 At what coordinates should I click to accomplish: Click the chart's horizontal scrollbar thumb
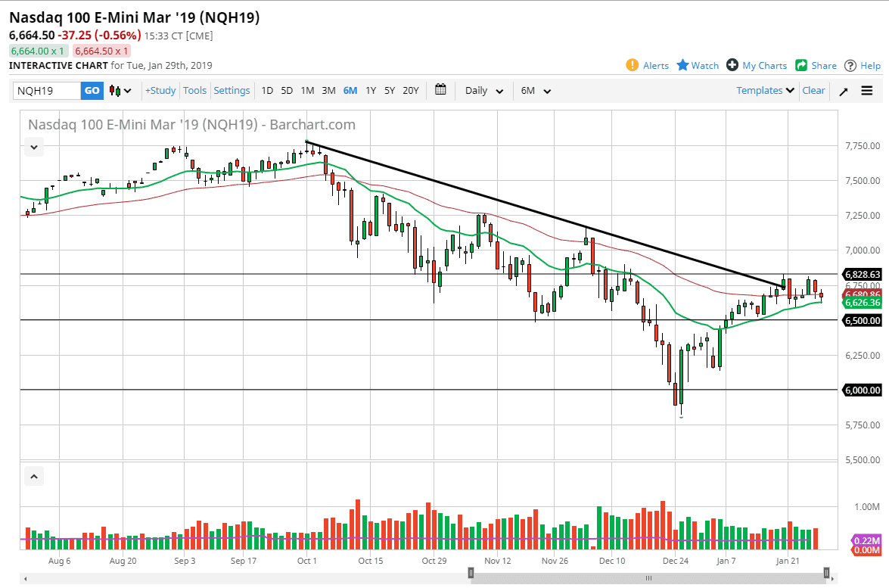[648, 577]
